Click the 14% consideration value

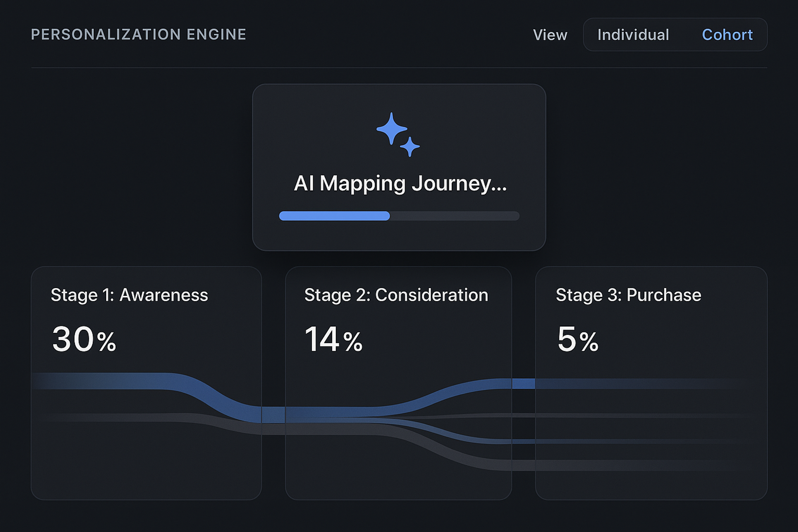pos(333,340)
